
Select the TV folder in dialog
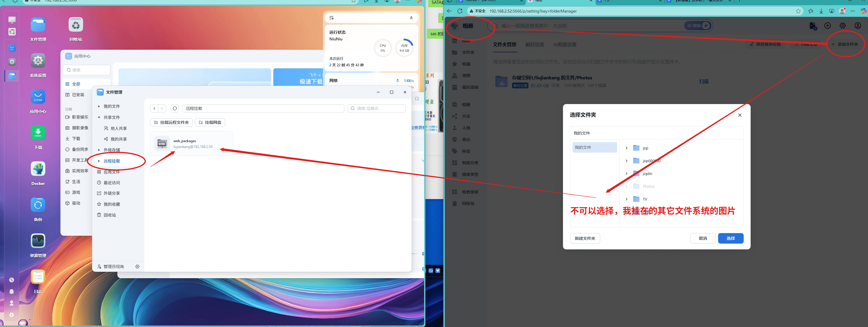point(644,199)
